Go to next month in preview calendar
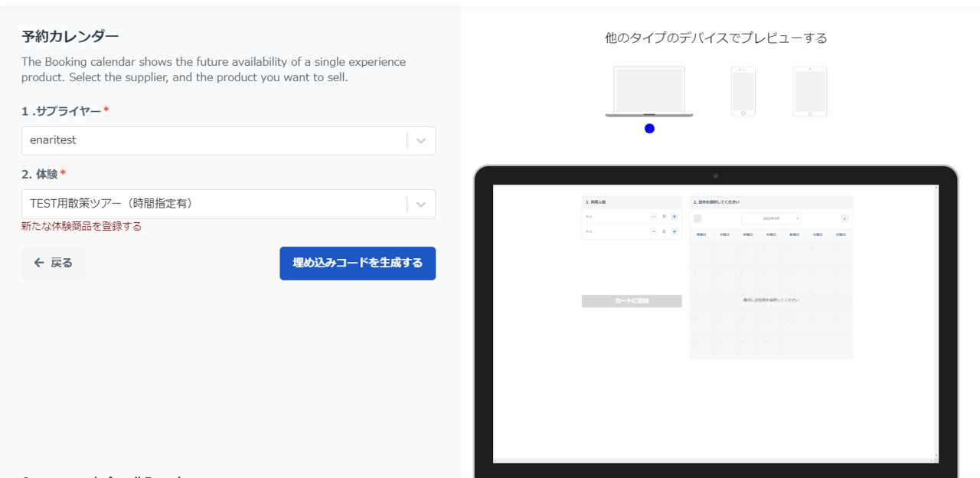Screen dimensions: 980x478 tap(844, 218)
